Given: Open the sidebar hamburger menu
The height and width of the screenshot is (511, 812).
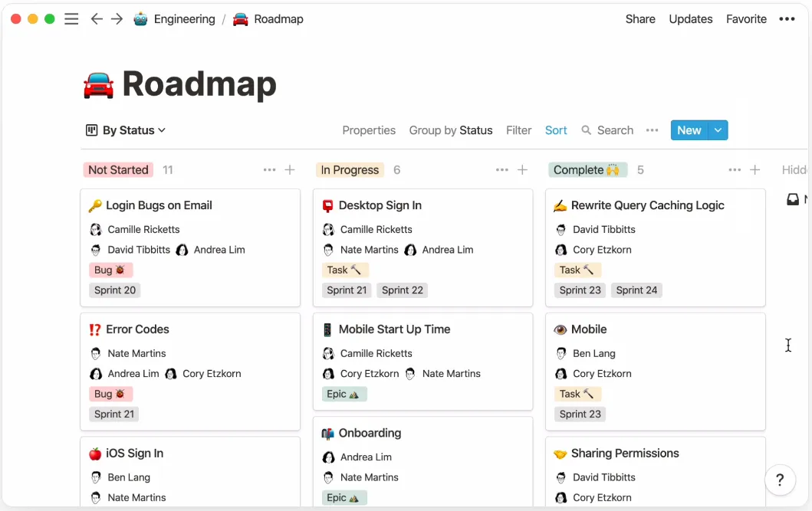Looking at the screenshot, I should click(71, 19).
